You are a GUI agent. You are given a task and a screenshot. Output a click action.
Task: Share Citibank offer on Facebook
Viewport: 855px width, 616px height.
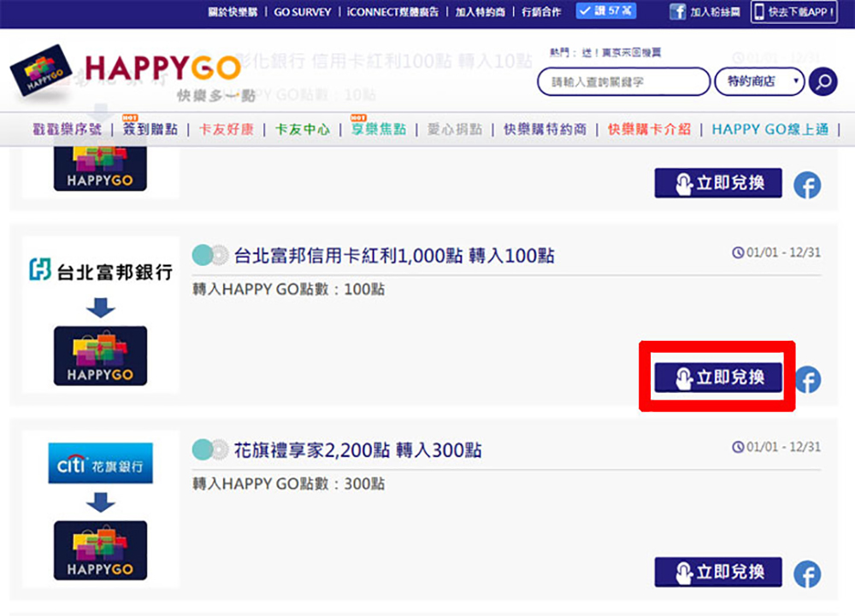pos(807,574)
